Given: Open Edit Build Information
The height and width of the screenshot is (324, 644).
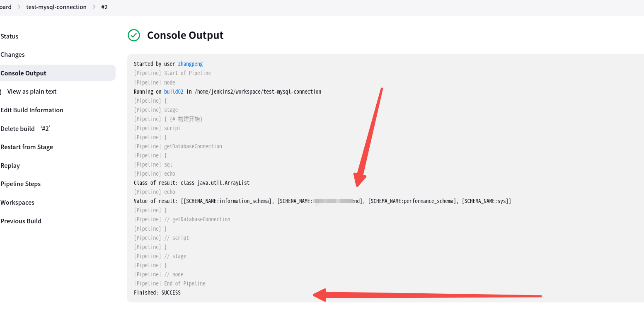Looking at the screenshot, I should (x=32, y=110).
